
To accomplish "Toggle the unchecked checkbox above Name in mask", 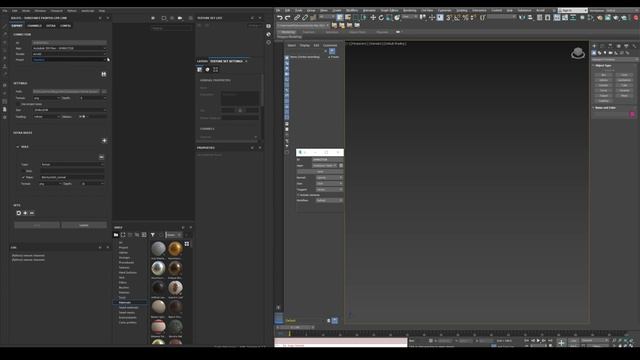I will point(23,171).
